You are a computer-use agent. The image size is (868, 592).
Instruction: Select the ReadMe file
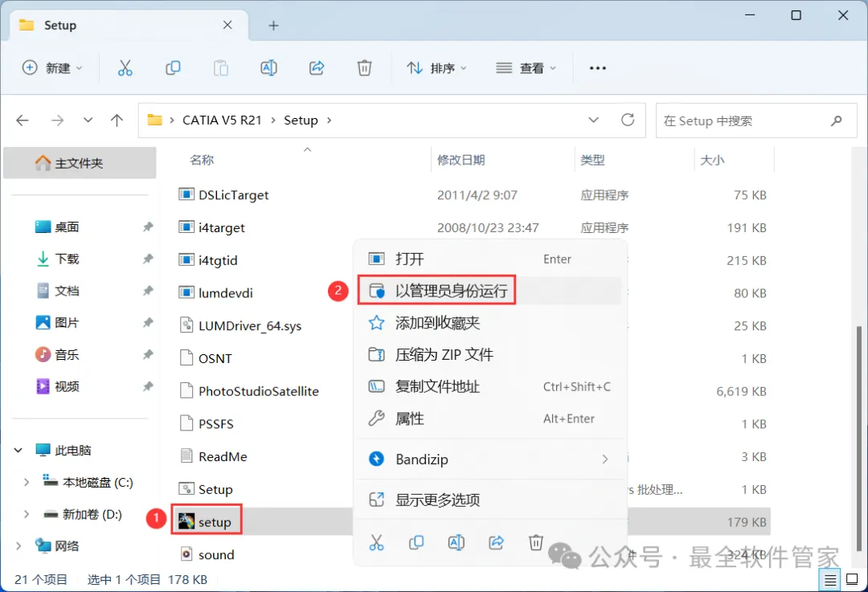click(x=223, y=456)
